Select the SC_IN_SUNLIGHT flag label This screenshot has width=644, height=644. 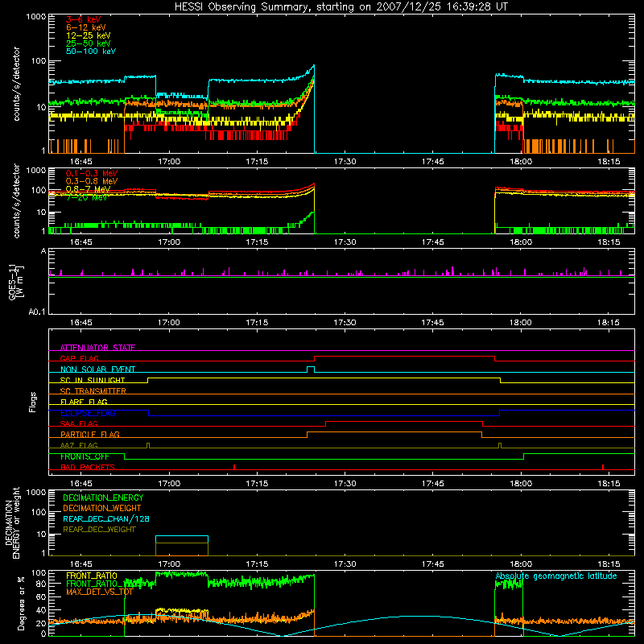93,380
